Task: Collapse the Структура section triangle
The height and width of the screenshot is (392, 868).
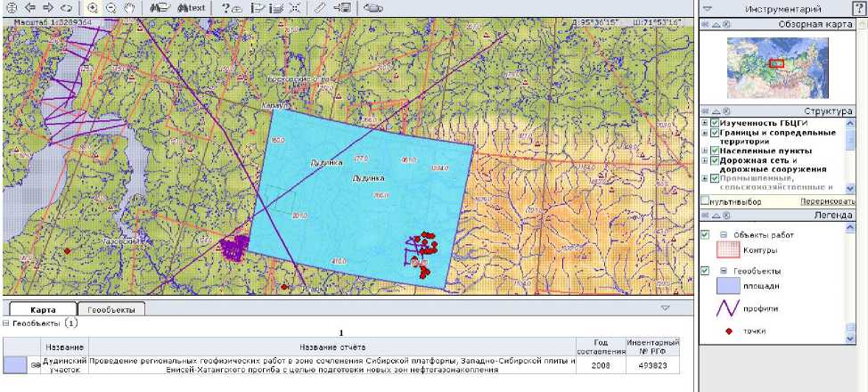Action: (x=716, y=110)
